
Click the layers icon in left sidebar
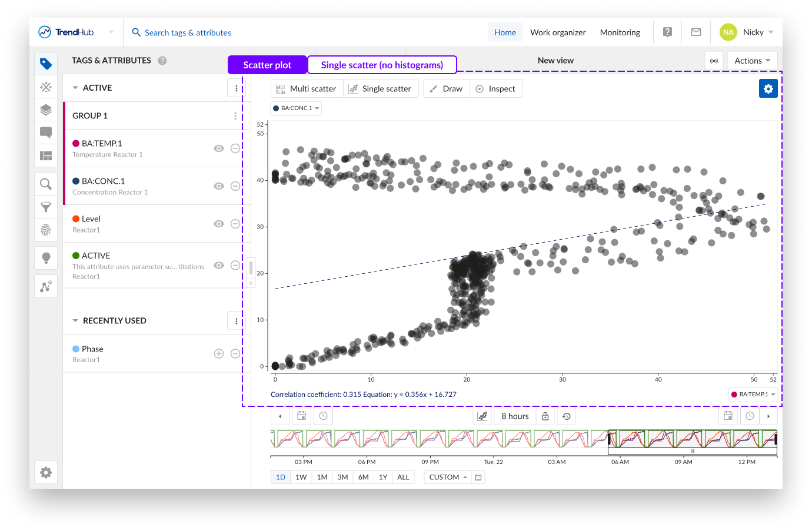[46, 110]
